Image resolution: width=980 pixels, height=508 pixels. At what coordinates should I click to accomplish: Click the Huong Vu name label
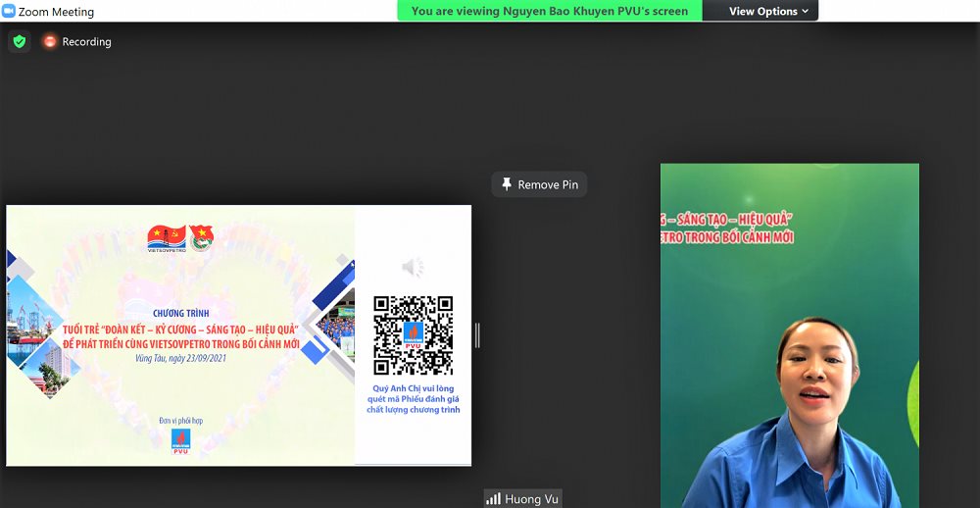pyautogui.click(x=530, y=498)
